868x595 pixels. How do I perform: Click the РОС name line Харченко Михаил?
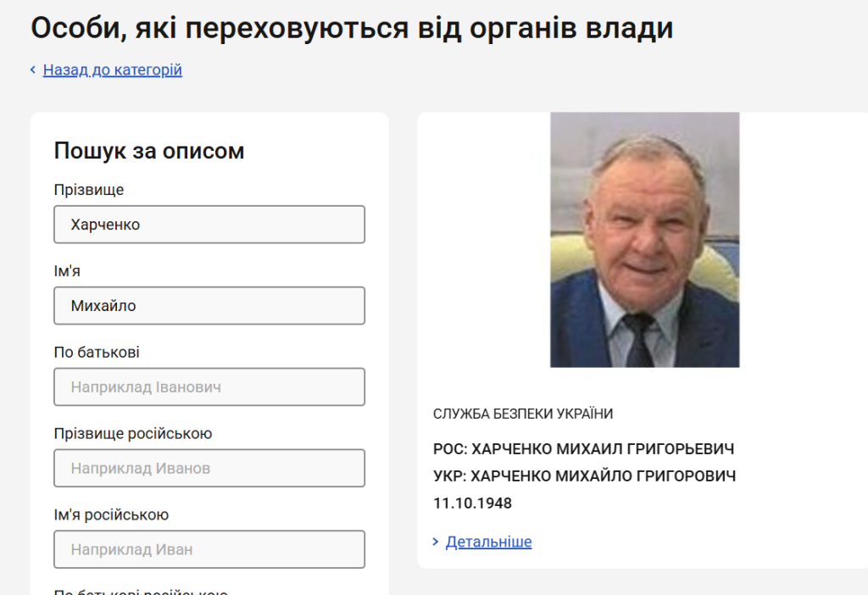583,449
